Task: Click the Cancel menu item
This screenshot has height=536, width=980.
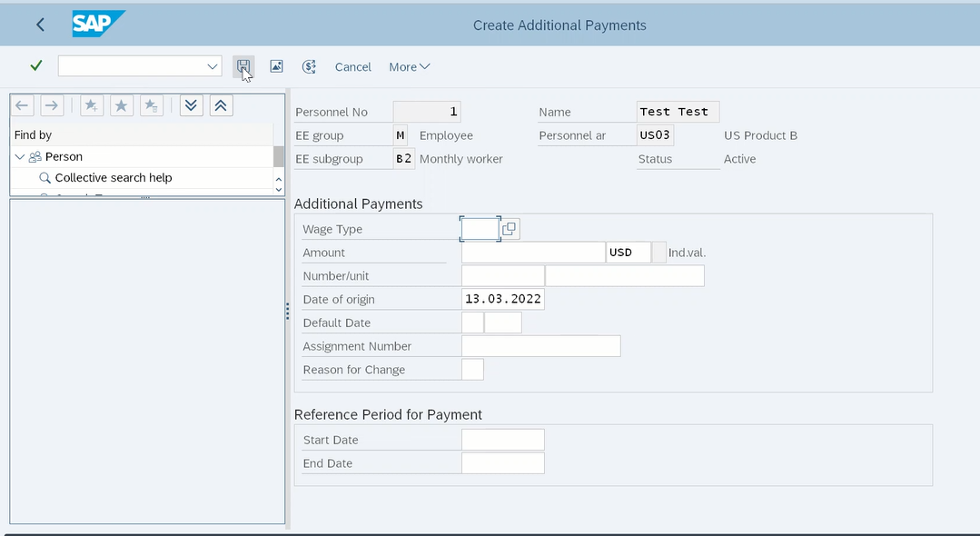Action: (x=352, y=66)
